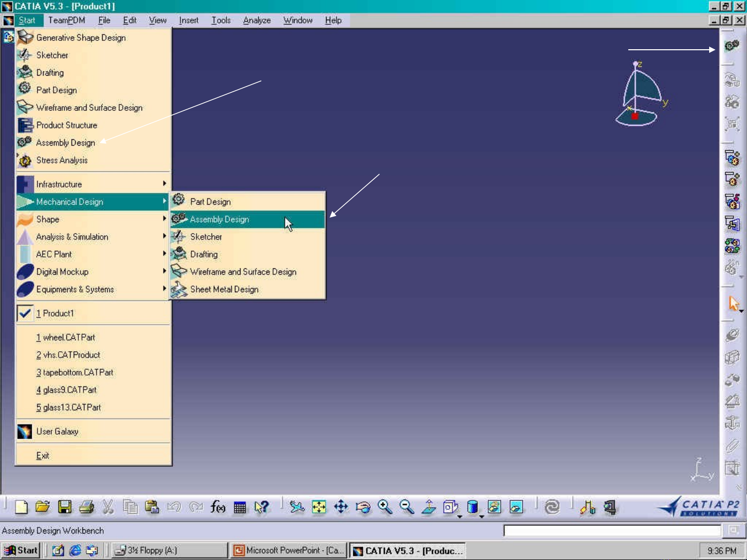
Task: Switch to Microsoft PowerPoint in the taskbar
Action: click(x=289, y=550)
